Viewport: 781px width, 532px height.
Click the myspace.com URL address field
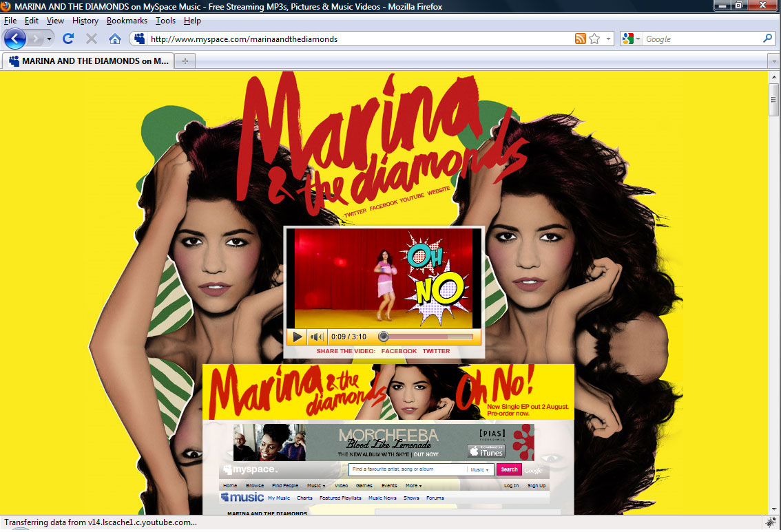pos(360,39)
